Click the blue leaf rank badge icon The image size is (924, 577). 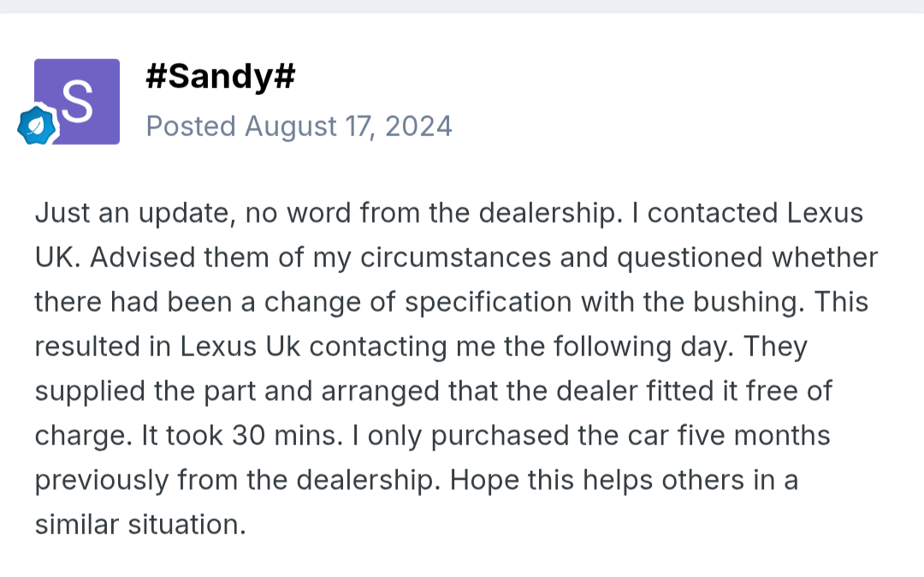coord(37,125)
